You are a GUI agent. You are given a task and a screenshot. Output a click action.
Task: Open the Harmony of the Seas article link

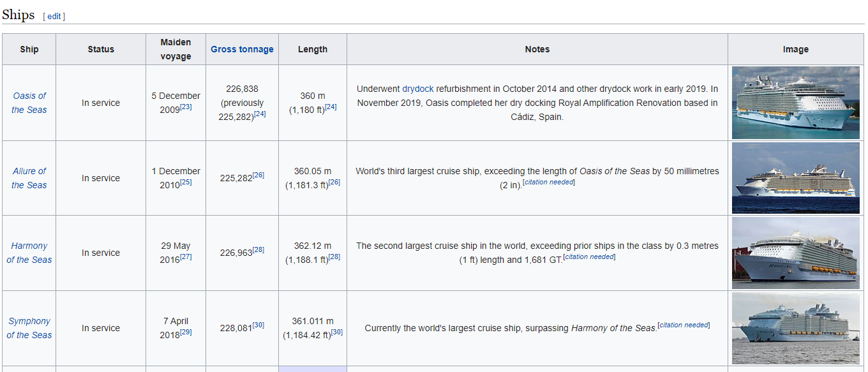[x=29, y=253]
